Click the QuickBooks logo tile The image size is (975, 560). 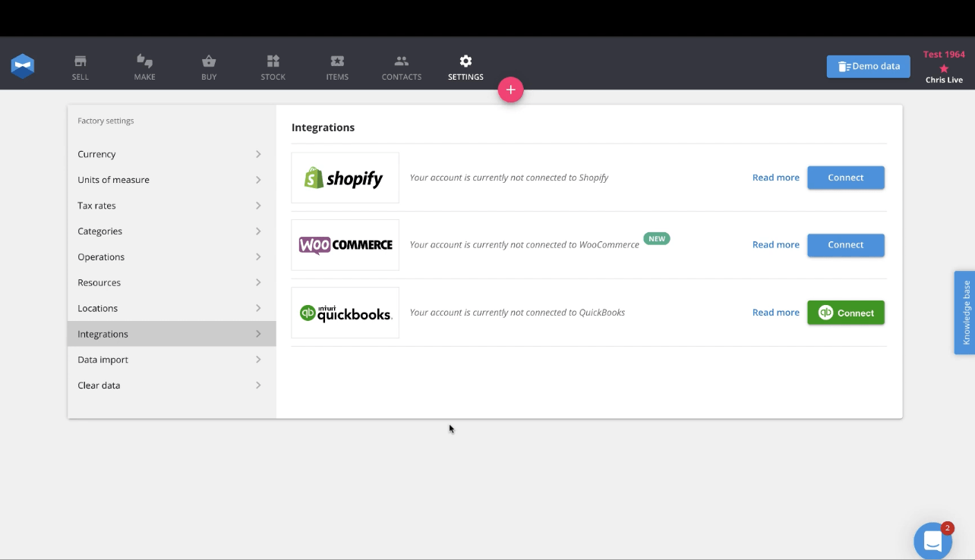point(346,313)
